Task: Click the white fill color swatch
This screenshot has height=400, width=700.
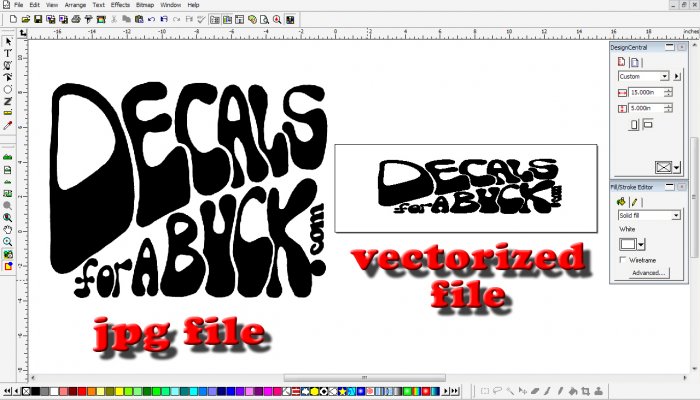Action: [x=628, y=244]
